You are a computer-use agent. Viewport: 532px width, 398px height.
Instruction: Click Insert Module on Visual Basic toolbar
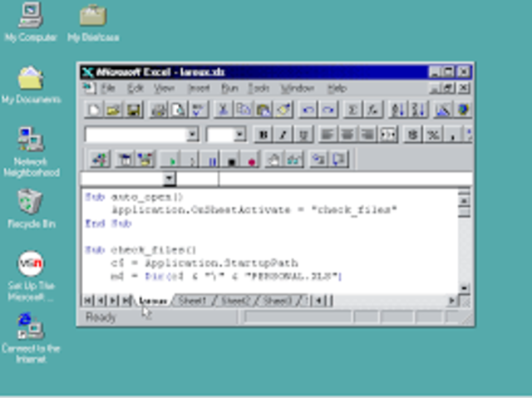[100, 160]
